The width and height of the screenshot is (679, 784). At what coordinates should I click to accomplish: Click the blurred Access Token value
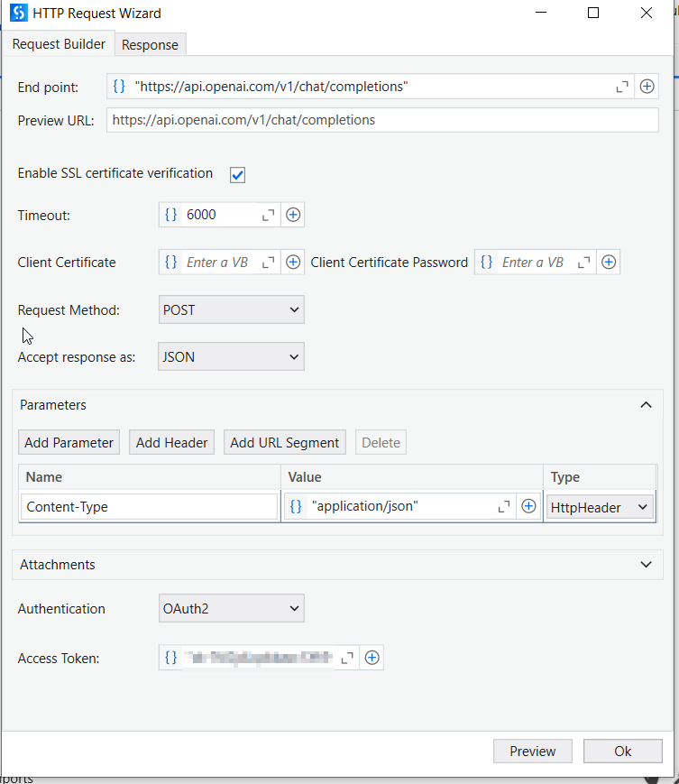point(258,658)
